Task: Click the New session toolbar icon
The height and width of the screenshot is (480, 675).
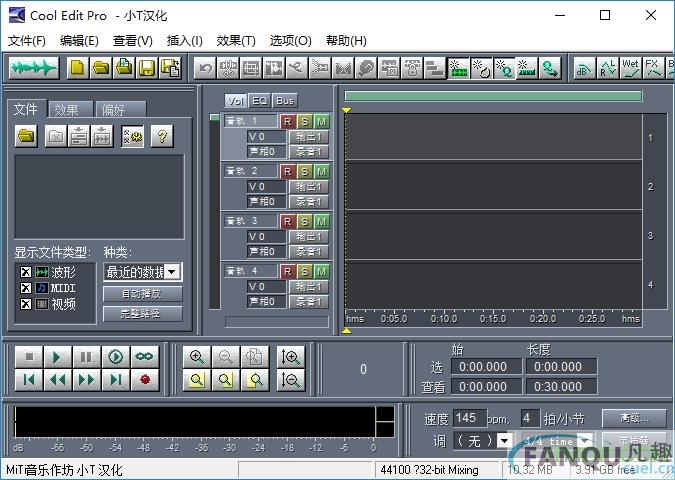Action: (x=77, y=68)
